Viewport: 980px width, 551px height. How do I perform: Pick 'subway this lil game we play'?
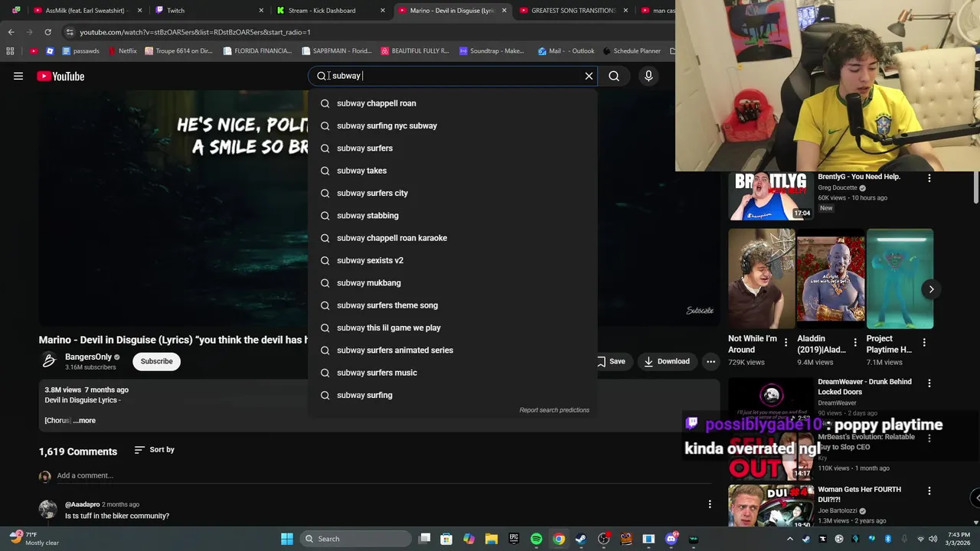point(452,328)
